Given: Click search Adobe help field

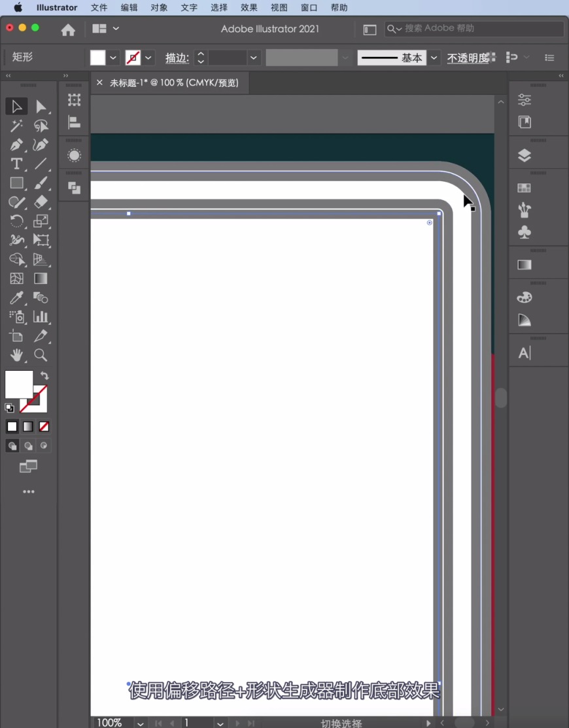Looking at the screenshot, I should point(474,28).
